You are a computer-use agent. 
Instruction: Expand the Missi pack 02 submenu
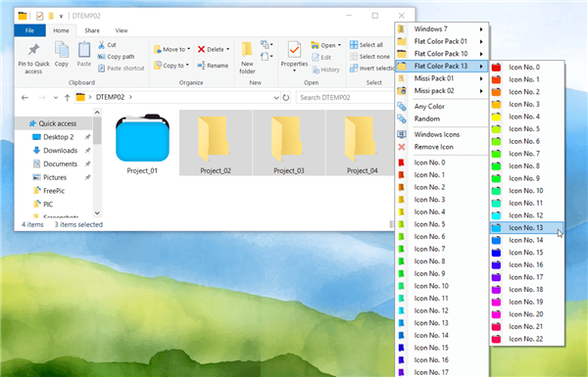pyautogui.click(x=442, y=91)
